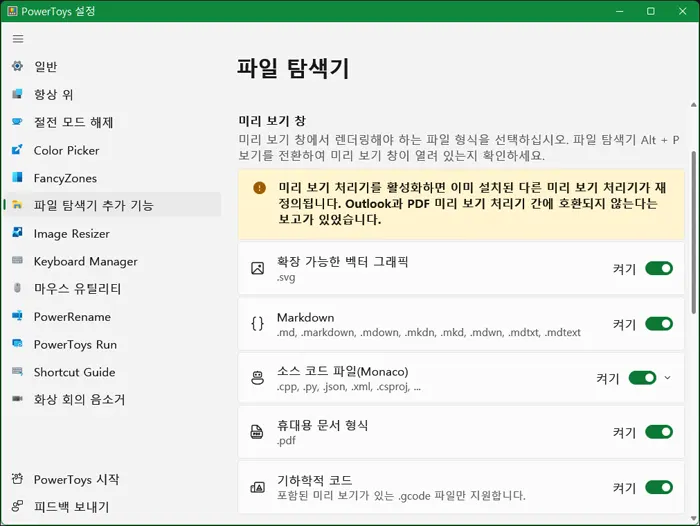Click the Keyboard Manager keyboard icon
Screen dimensions: 700x526
[17, 260]
